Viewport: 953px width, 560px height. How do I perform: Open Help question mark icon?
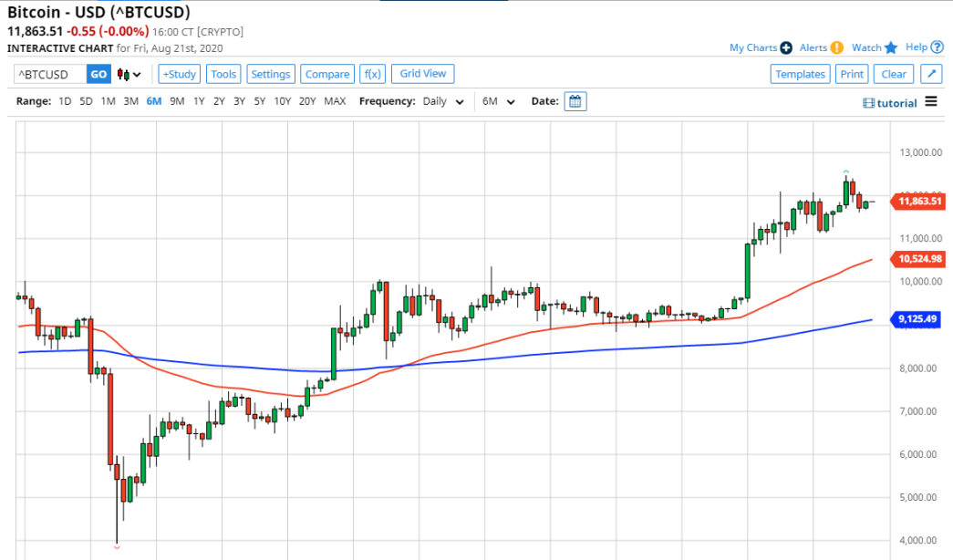pyautogui.click(x=937, y=47)
